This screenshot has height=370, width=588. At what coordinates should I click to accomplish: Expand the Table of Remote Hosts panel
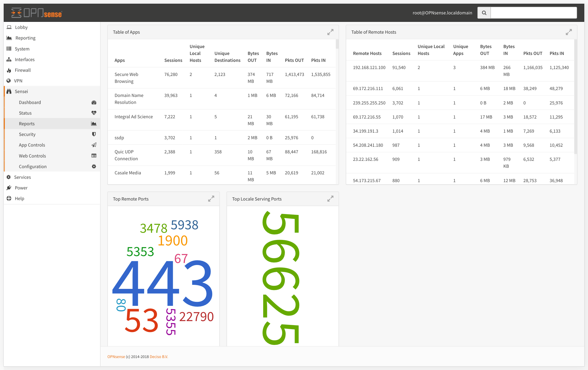point(569,32)
